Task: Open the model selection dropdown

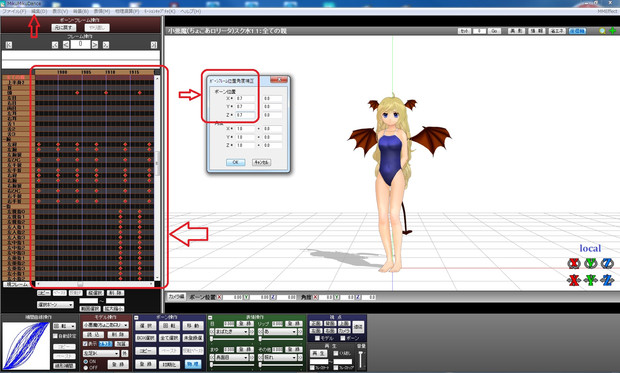Action: pyautogui.click(x=106, y=325)
